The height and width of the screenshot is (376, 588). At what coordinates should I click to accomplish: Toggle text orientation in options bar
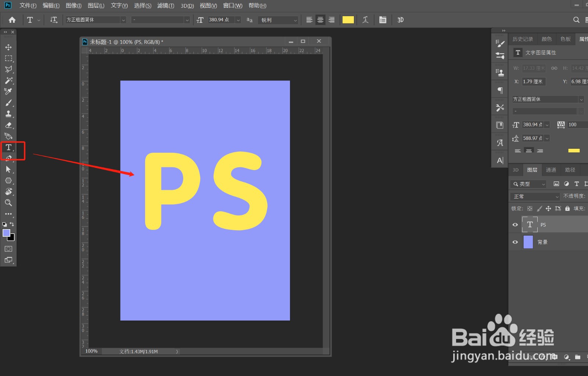[x=54, y=20]
